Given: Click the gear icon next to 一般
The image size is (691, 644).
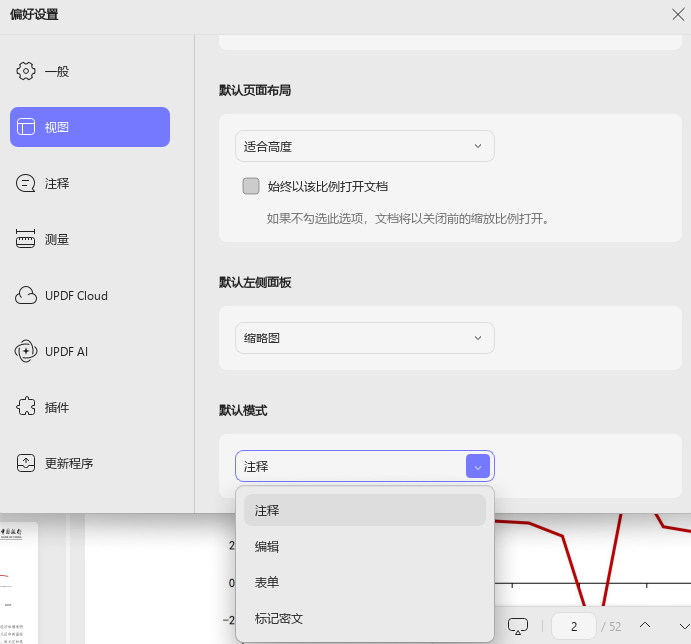Looking at the screenshot, I should (x=26, y=71).
